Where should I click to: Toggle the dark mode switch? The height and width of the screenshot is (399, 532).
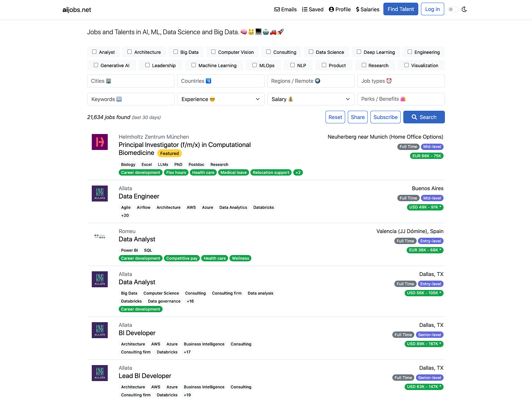click(x=453, y=9)
